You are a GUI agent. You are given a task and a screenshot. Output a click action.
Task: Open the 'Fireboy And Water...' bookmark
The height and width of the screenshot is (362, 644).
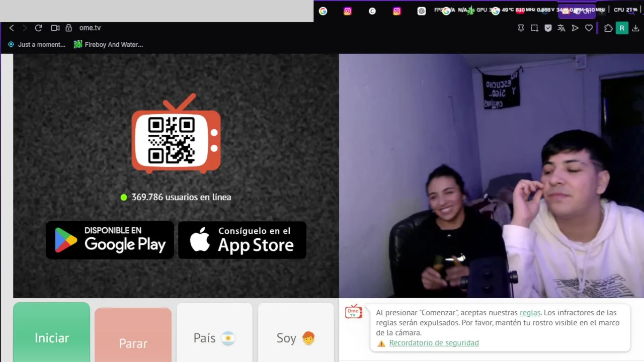click(108, 44)
